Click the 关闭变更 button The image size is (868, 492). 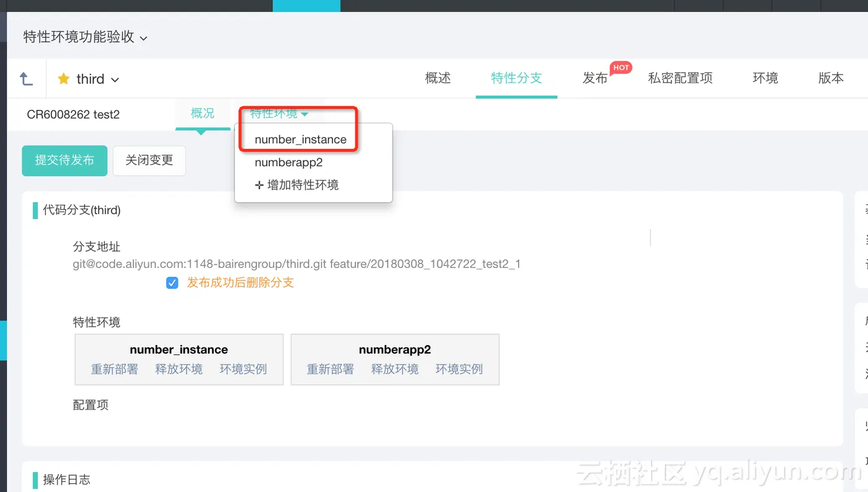pos(149,161)
